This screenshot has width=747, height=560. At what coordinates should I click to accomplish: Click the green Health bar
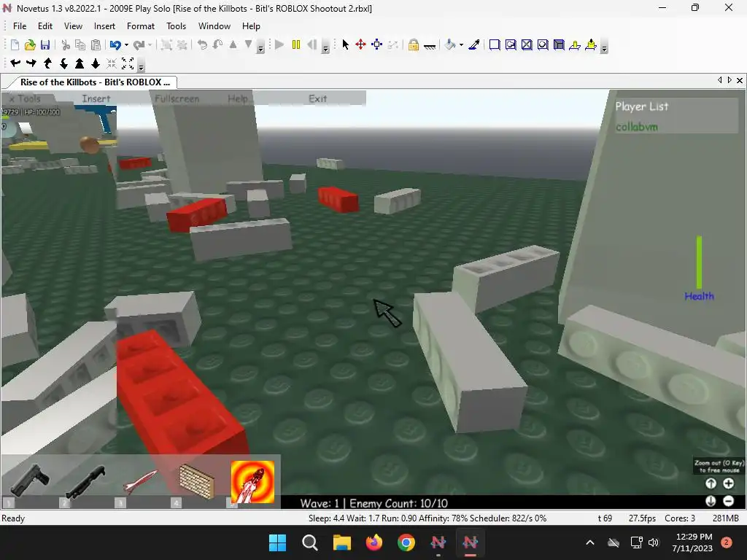699,262
